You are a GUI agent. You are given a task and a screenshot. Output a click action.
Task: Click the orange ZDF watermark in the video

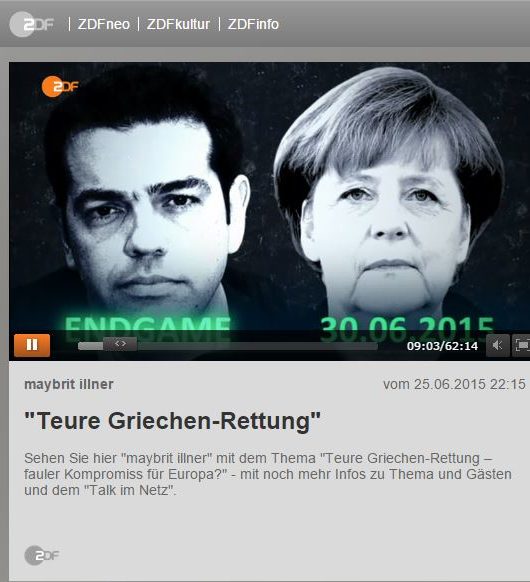[60, 86]
